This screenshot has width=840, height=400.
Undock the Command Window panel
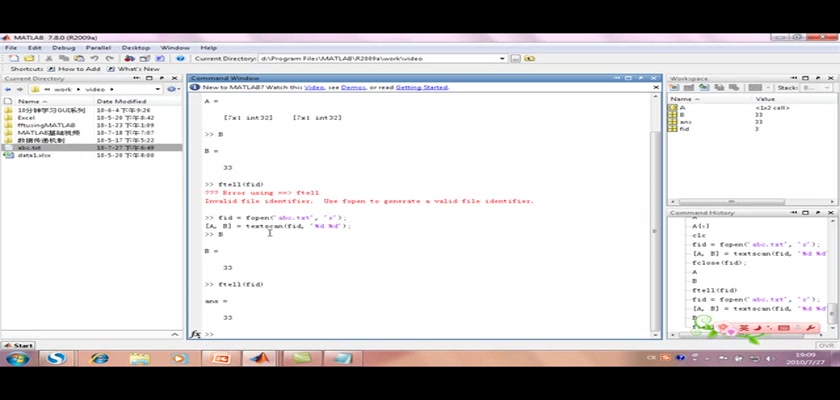coord(641,78)
